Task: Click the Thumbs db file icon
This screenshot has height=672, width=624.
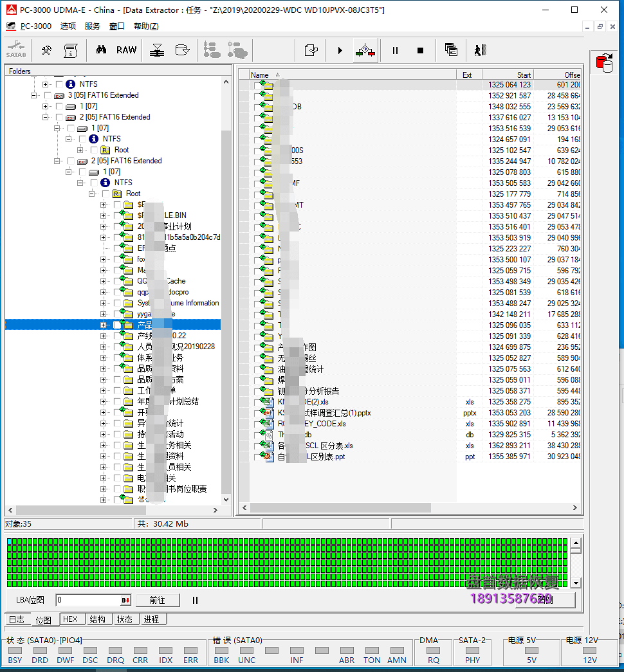Action: [x=268, y=435]
